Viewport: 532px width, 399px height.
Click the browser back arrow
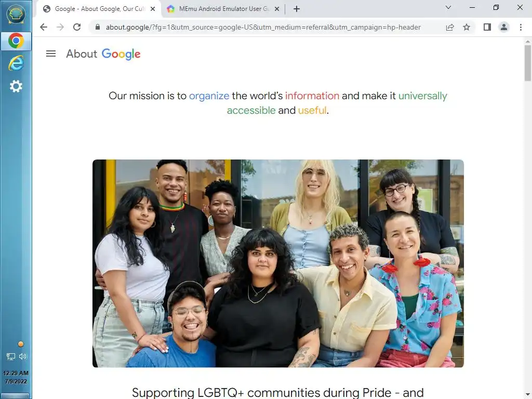[44, 27]
